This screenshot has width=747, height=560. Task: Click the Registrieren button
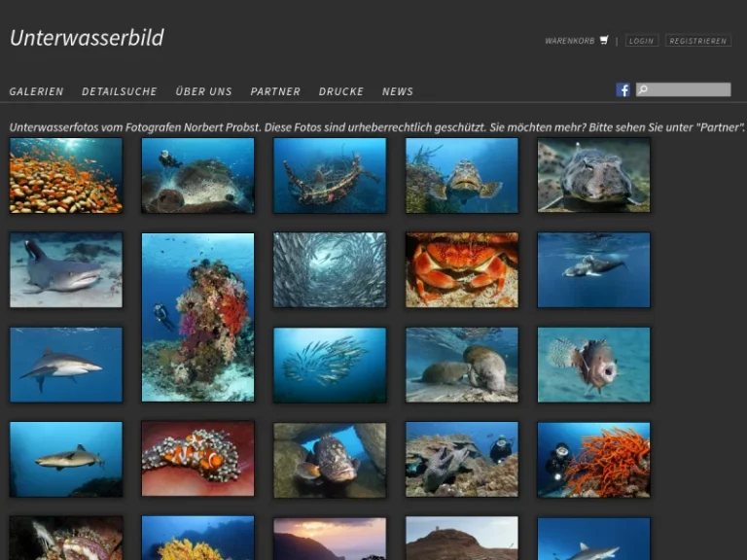click(x=697, y=41)
